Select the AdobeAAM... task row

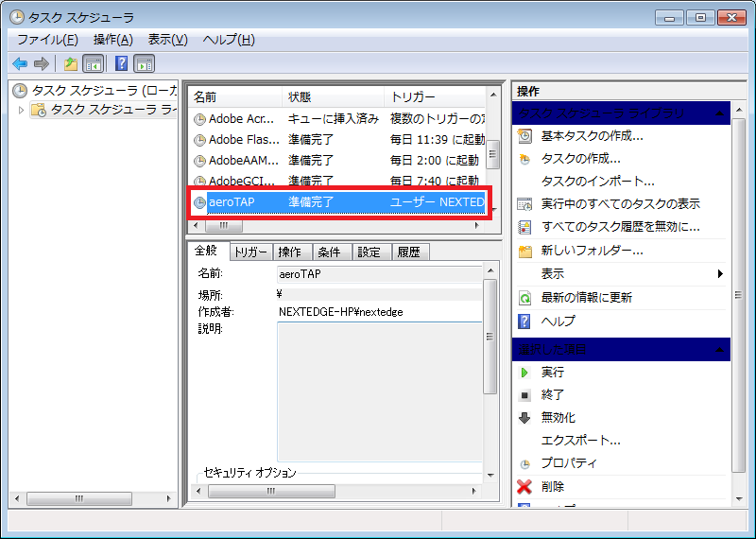tap(337, 160)
